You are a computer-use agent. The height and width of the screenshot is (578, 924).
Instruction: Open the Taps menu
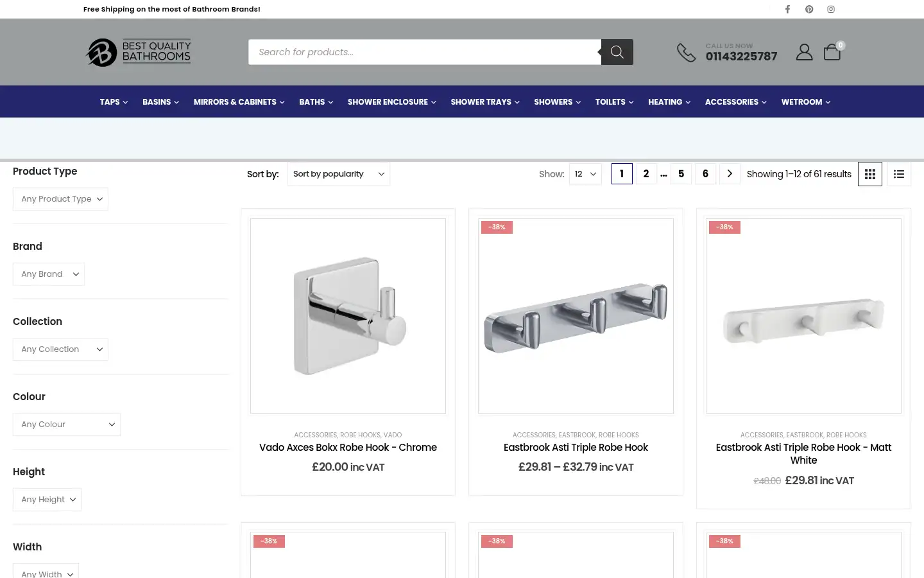114,101
